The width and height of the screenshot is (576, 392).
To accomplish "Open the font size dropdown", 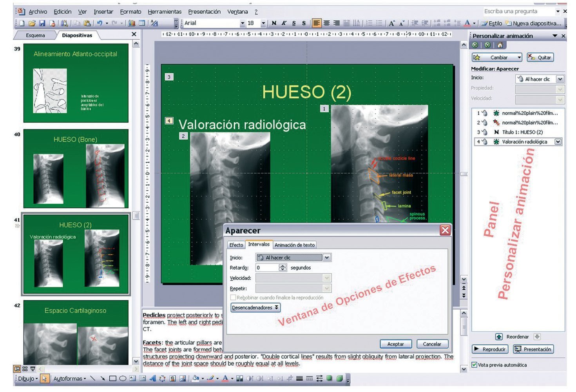I will 263,23.
